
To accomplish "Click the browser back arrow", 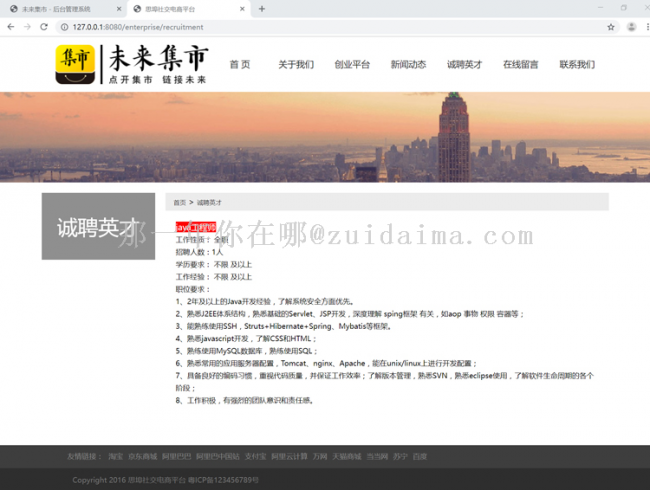I will click(11, 27).
